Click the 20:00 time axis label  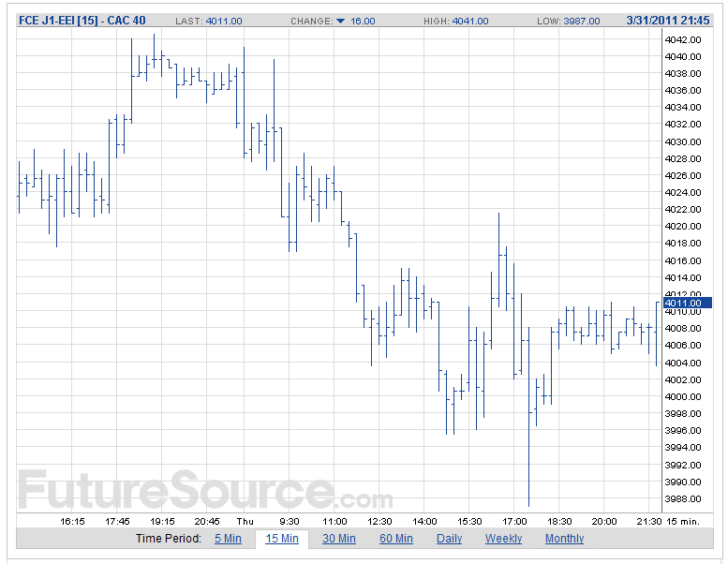point(604,521)
